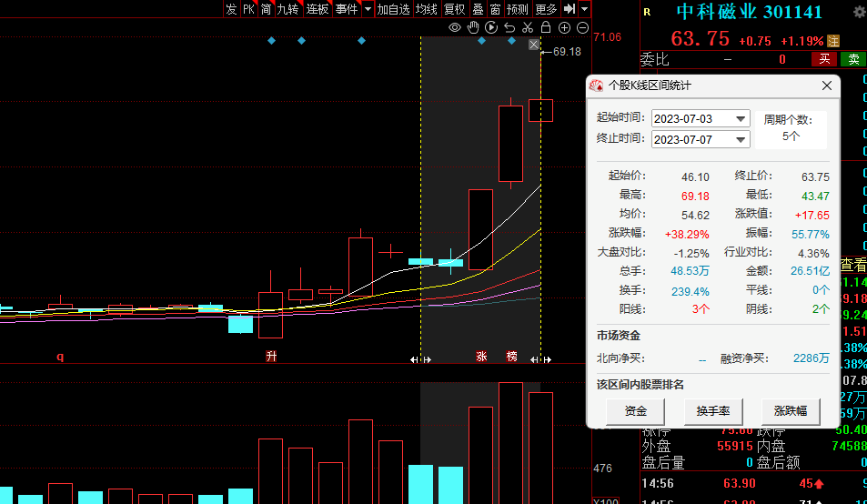Close the gray selection region with X
The height and width of the screenshot is (504, 867).
(534, 45)
